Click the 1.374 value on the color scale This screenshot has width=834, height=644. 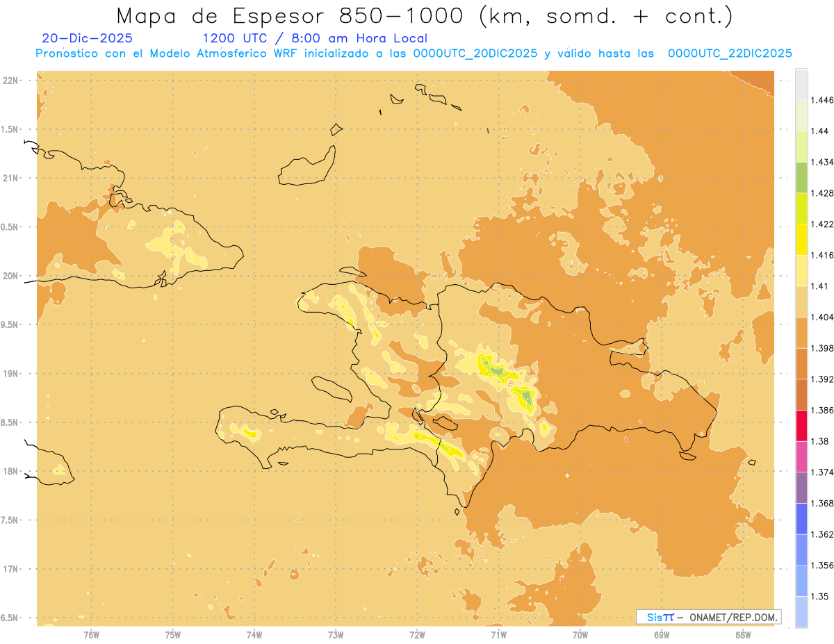pos(822,472)
